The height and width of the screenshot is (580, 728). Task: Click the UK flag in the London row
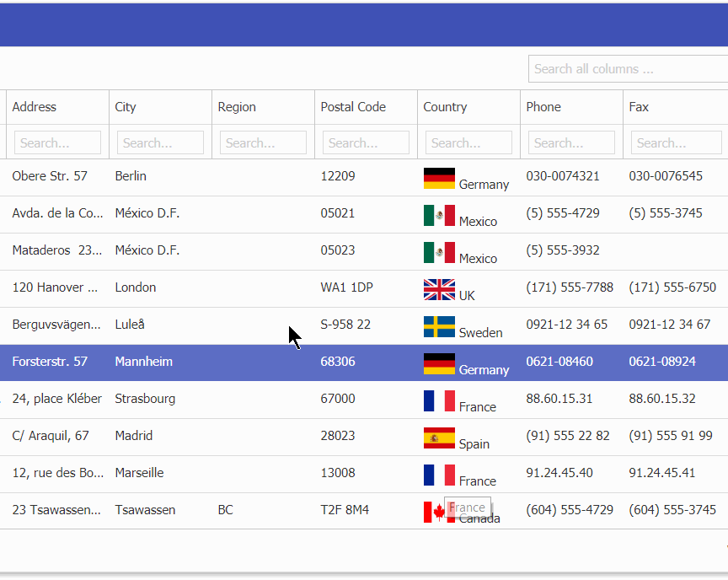pos(439,289)
